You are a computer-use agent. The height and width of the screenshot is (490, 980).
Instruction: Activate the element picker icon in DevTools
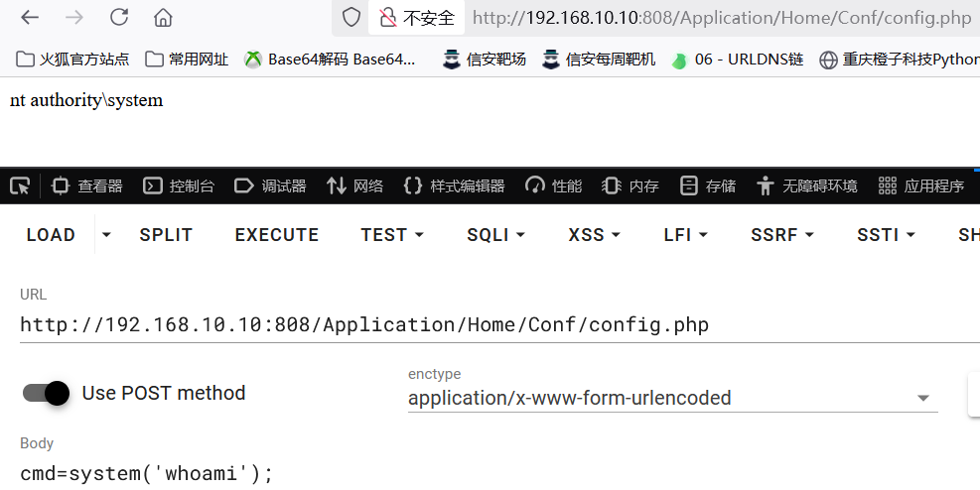(20, 185)
